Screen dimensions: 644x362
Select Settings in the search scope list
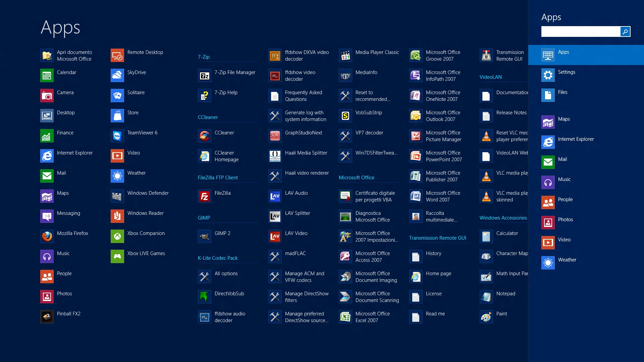(586, 75)
